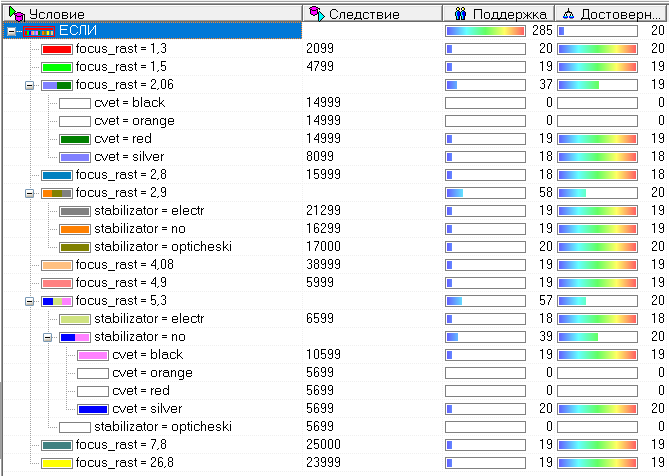Click red swatch of focus_rast = 1,3

click(x=57, y=49)
